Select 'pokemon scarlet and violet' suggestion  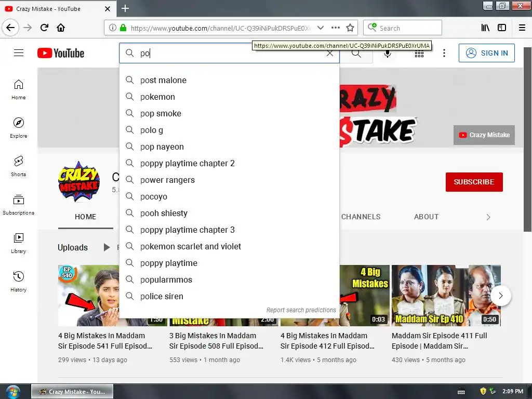point(229,246)
